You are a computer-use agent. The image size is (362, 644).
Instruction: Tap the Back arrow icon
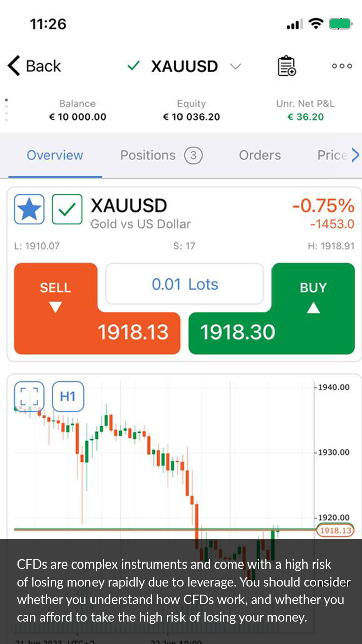click(x=14, y=66)
